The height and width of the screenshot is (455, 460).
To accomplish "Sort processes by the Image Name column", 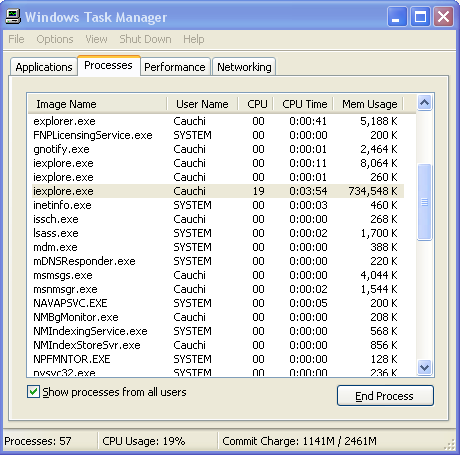I will [x=97, y=104].
